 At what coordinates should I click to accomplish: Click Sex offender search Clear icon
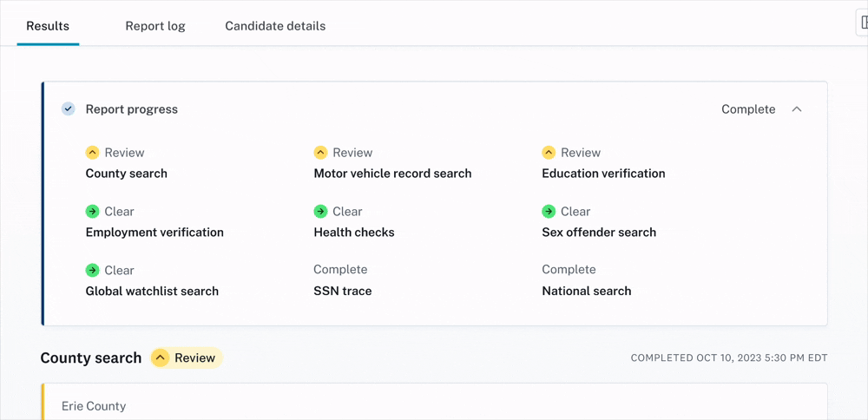tap(549, 212)
